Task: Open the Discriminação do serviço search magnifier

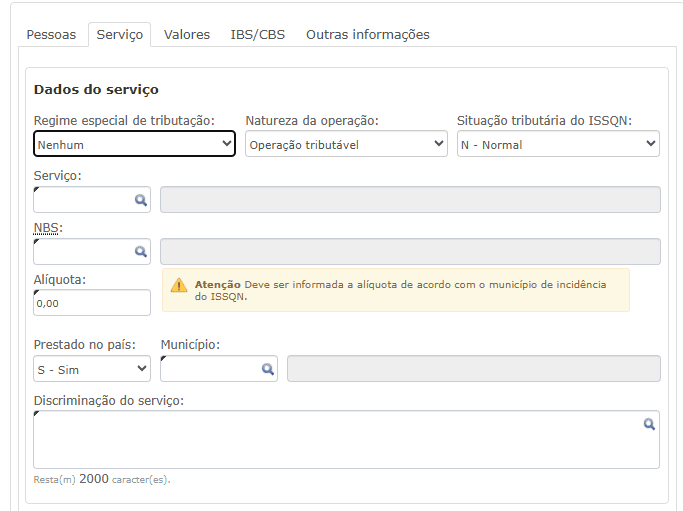Action: [x=649, y=424]
